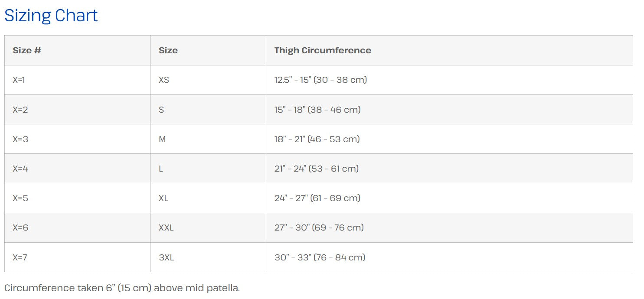The width and height of the screenshot is (644, 299).
Task: Select the X=6 cell
Action: [20, 227]
